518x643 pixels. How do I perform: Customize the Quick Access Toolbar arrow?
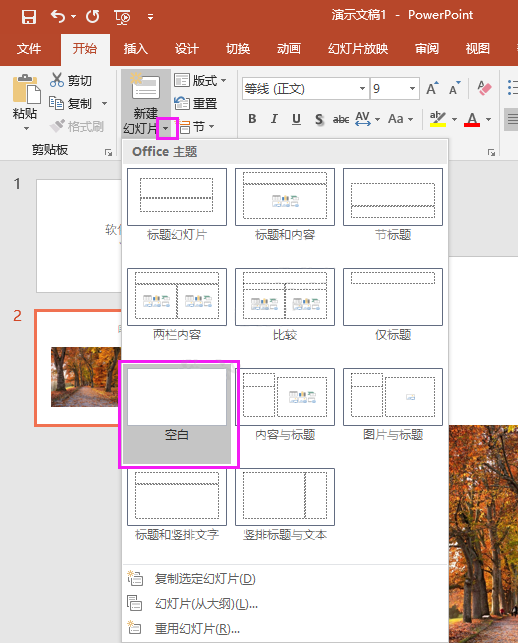[x=151, y=17]
